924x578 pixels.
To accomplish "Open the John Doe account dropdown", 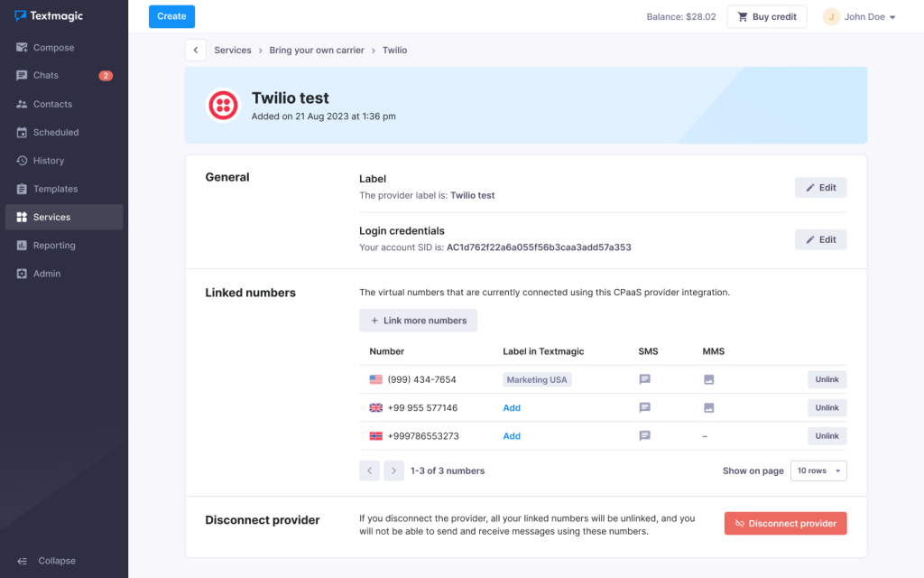I will 859,17.
